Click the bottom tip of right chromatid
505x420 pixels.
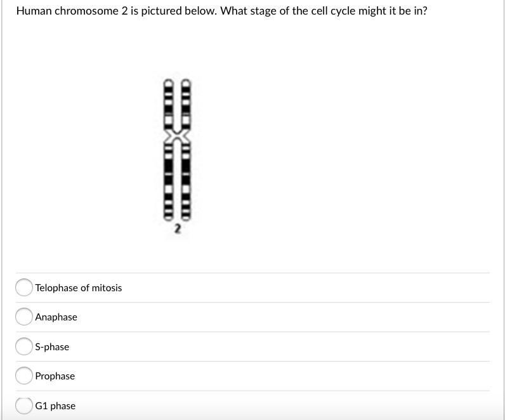(186, 218)
